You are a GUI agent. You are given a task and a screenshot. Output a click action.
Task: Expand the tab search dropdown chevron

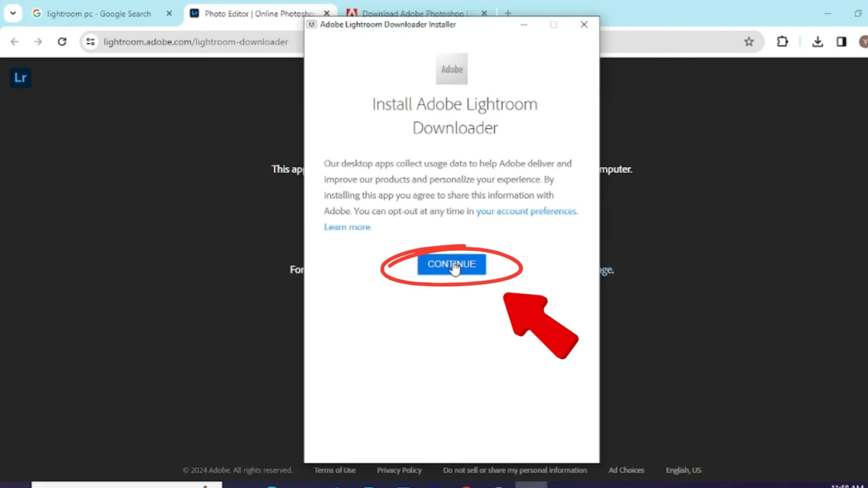(x=13, y=13)
